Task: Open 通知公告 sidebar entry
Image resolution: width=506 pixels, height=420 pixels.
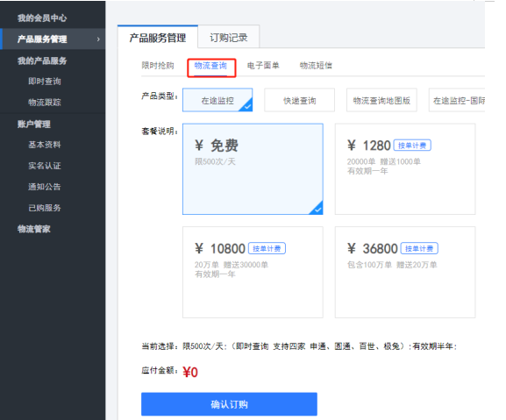Action: [x=44, y=187]
